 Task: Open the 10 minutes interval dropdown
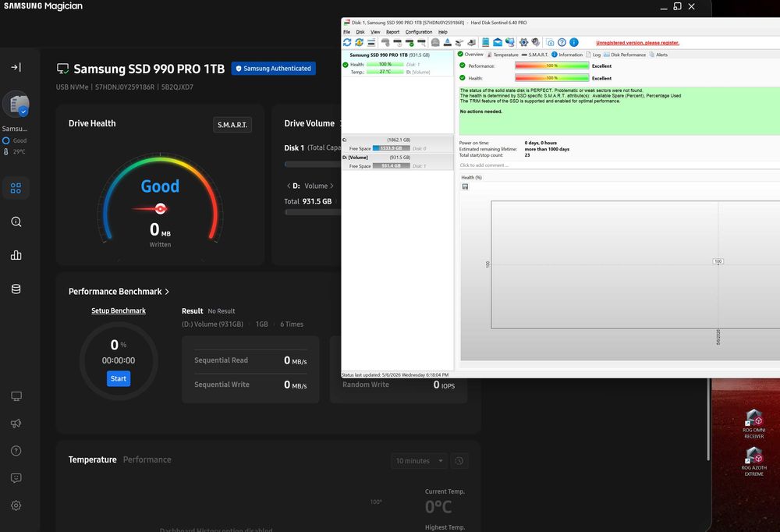(x=419, y=461)
